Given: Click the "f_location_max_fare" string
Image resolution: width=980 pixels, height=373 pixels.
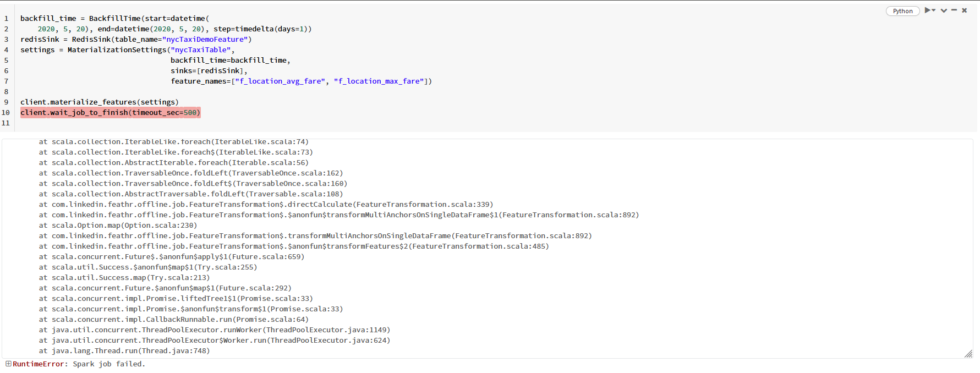Looking at the screenshot, I should point(379,81).
